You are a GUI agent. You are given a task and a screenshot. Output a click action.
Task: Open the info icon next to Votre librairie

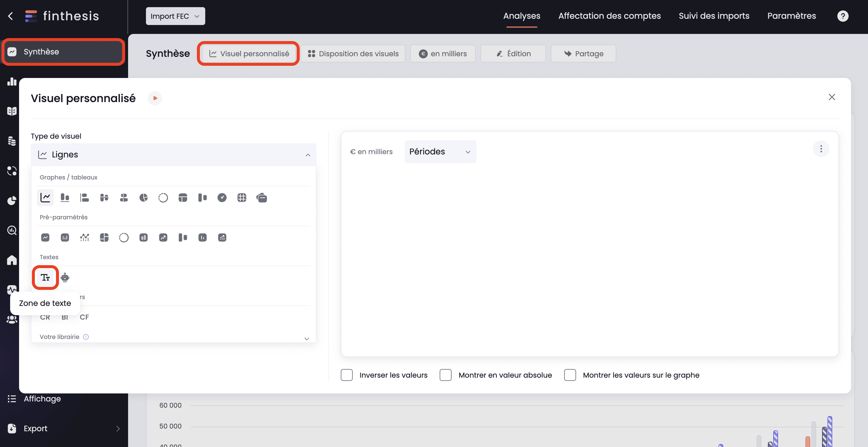86,337
